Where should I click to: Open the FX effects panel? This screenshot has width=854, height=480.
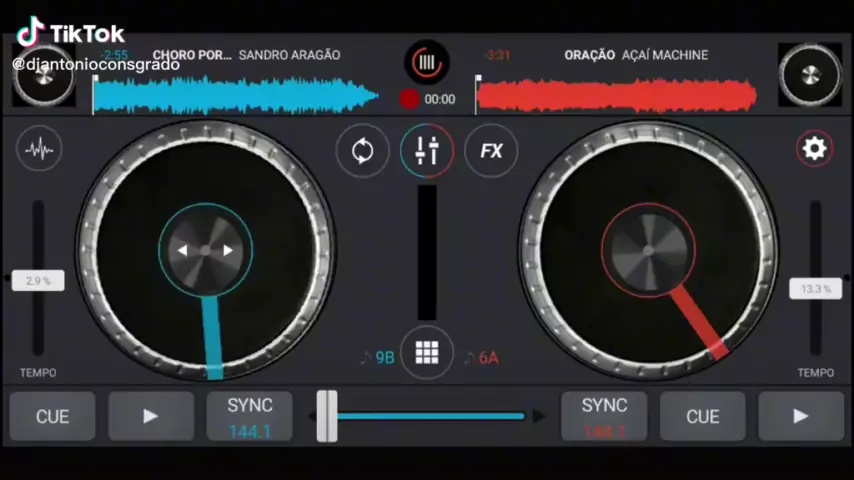click(491, 151)
